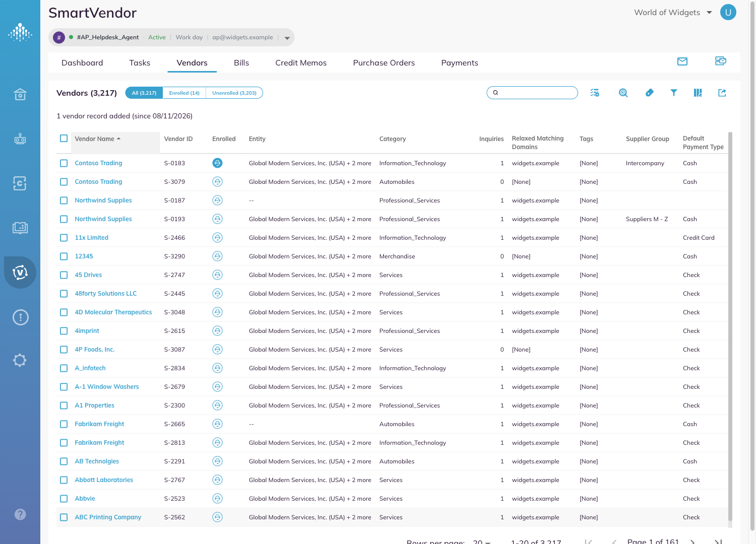
Task: Click Credit Card payment type cell
Action: coord(699,238)
